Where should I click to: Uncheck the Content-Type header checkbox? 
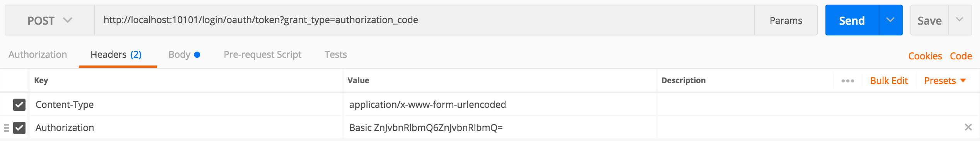coord(19,104)
